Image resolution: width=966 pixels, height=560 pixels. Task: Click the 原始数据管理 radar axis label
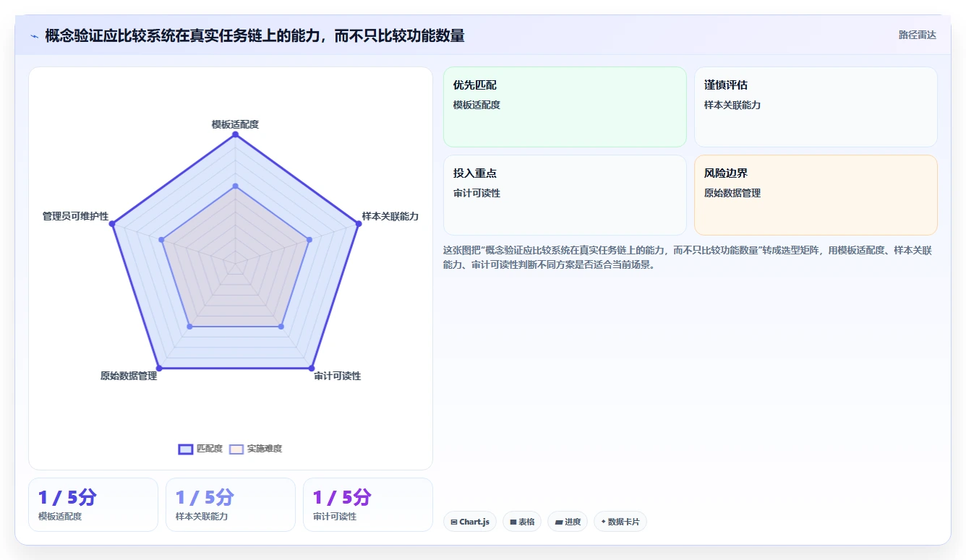point(129,376)
